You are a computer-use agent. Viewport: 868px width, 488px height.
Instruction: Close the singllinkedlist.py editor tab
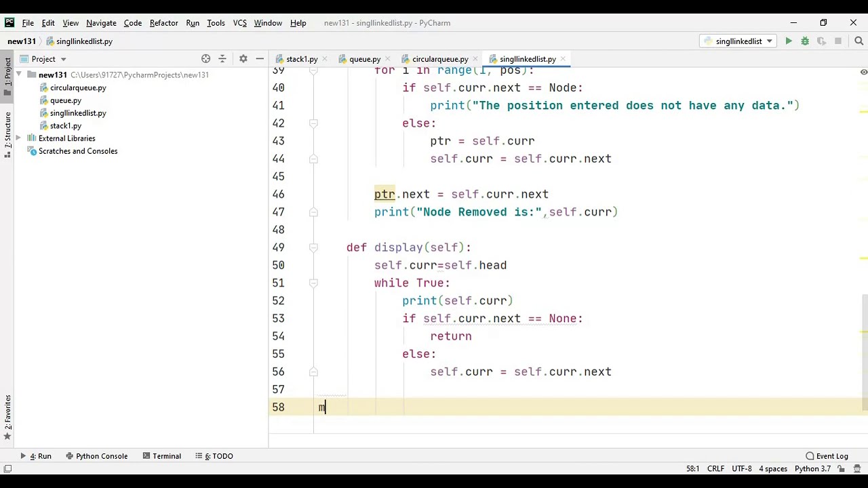pos(562,60)
